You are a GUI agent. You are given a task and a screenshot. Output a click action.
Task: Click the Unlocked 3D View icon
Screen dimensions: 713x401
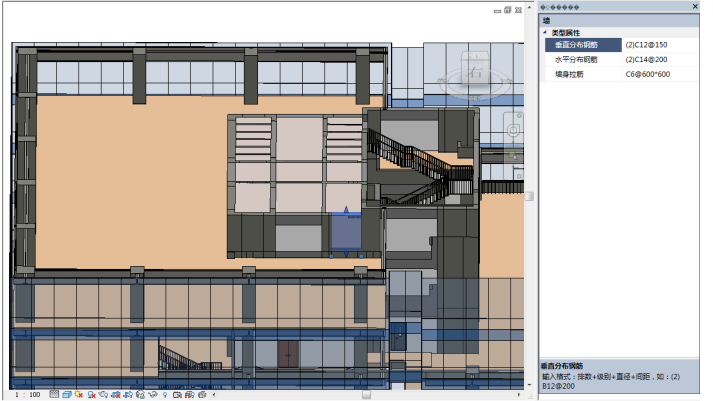(x=140, y=394)
